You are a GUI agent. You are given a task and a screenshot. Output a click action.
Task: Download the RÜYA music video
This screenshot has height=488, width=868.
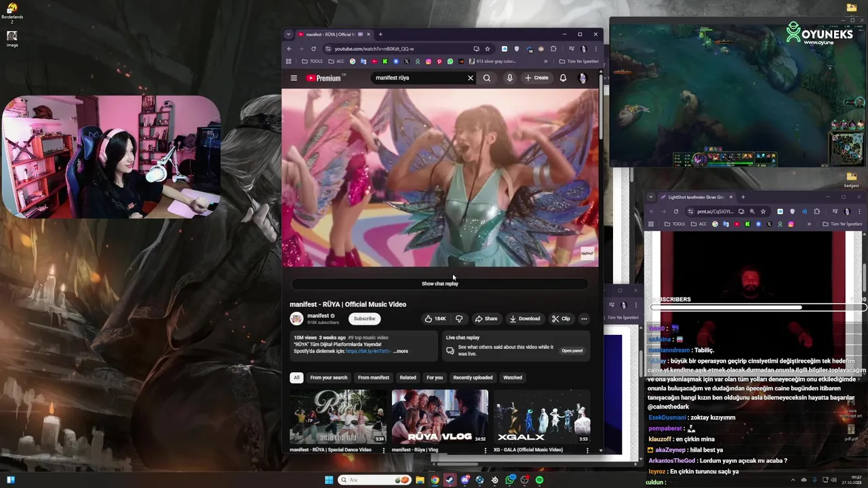point(525,319)
